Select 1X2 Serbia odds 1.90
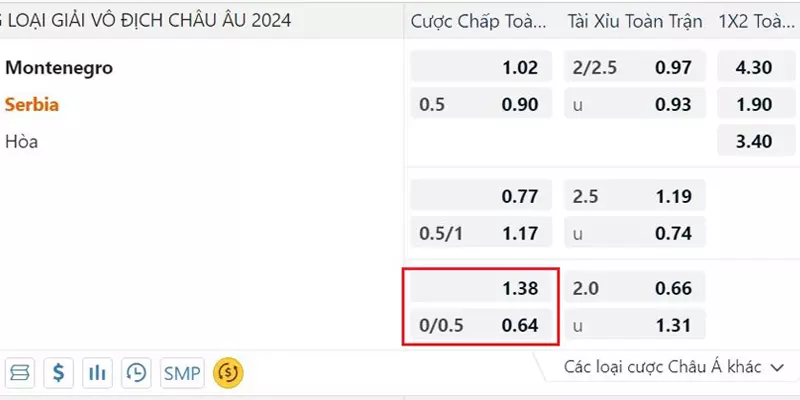This screenshot has width=800, height=400. 754,104
